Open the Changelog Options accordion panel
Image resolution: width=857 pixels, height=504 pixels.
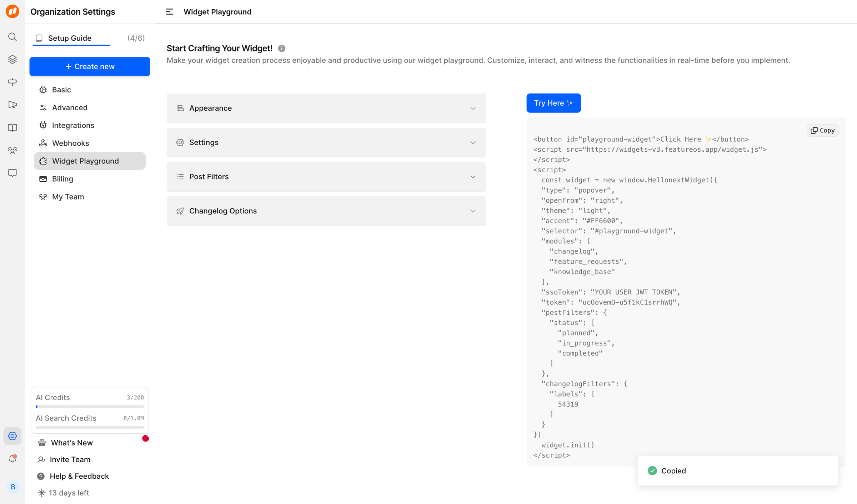pyautogui.click(x=326, y=211)
